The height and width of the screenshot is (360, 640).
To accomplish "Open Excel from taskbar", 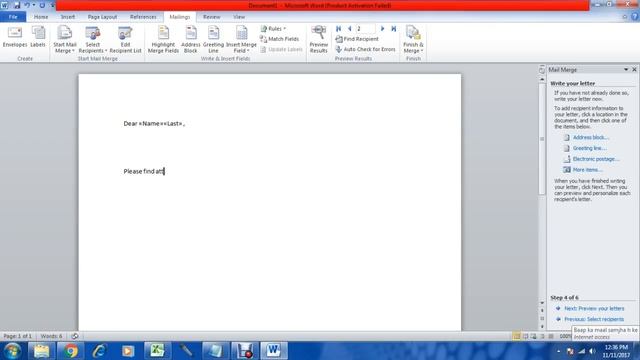I will (x=157, y=351).
